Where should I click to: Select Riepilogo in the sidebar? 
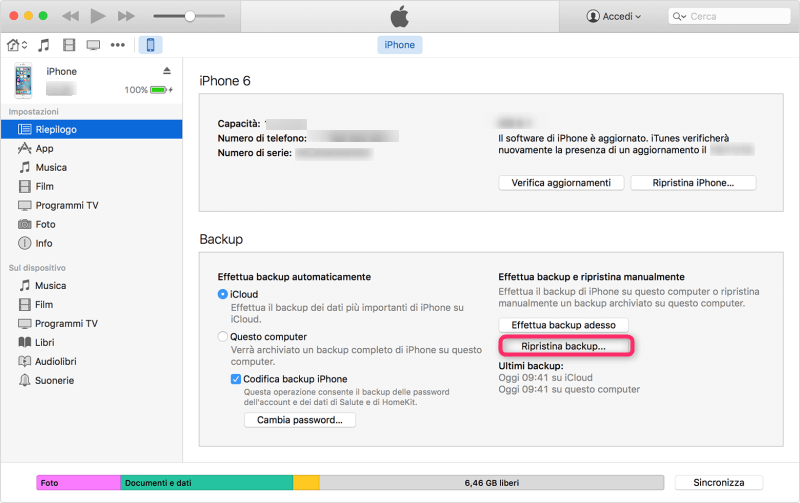coord(91,129)
